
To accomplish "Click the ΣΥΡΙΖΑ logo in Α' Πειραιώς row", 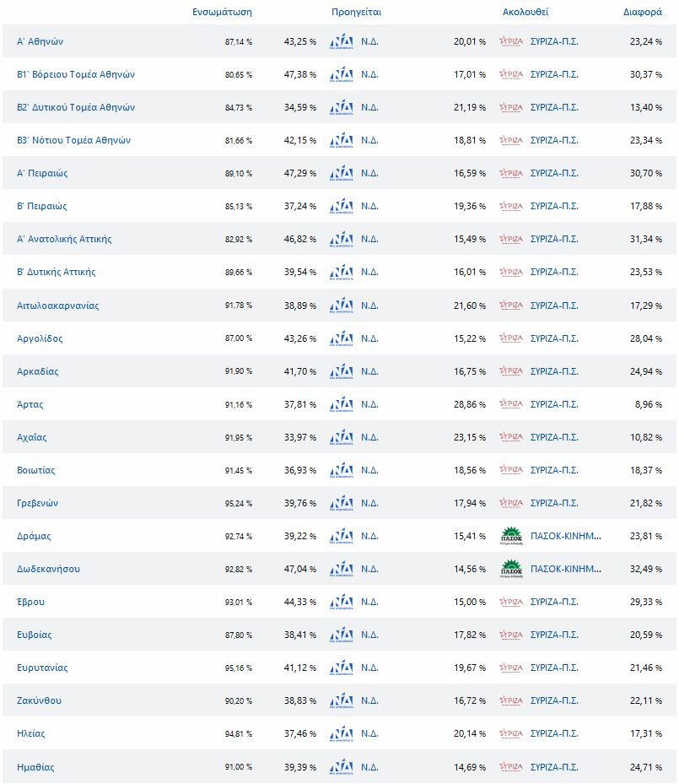I will pos(511,173).
